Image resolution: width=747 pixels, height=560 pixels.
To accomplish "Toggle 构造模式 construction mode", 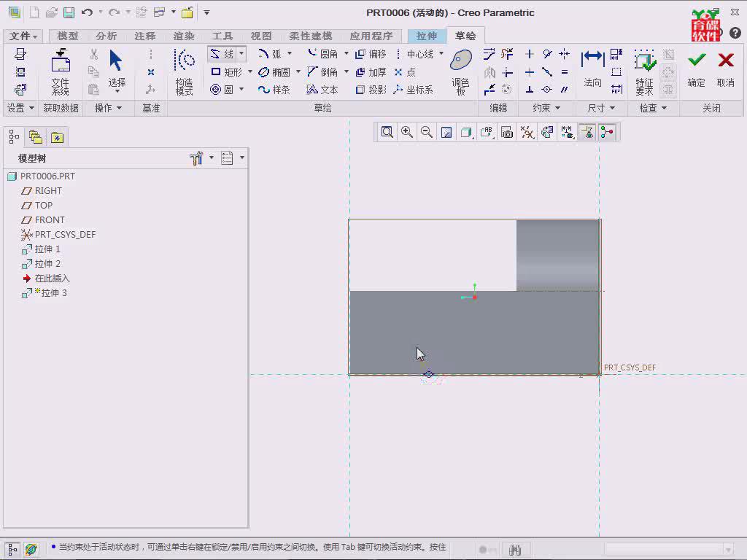I will (184, 72).
